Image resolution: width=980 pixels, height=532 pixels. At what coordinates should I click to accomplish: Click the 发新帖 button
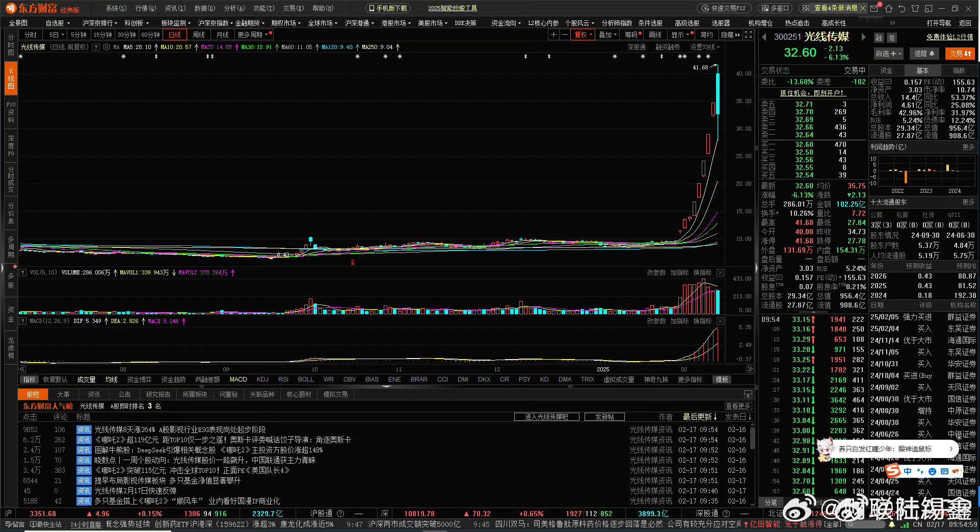pos(604,417)
